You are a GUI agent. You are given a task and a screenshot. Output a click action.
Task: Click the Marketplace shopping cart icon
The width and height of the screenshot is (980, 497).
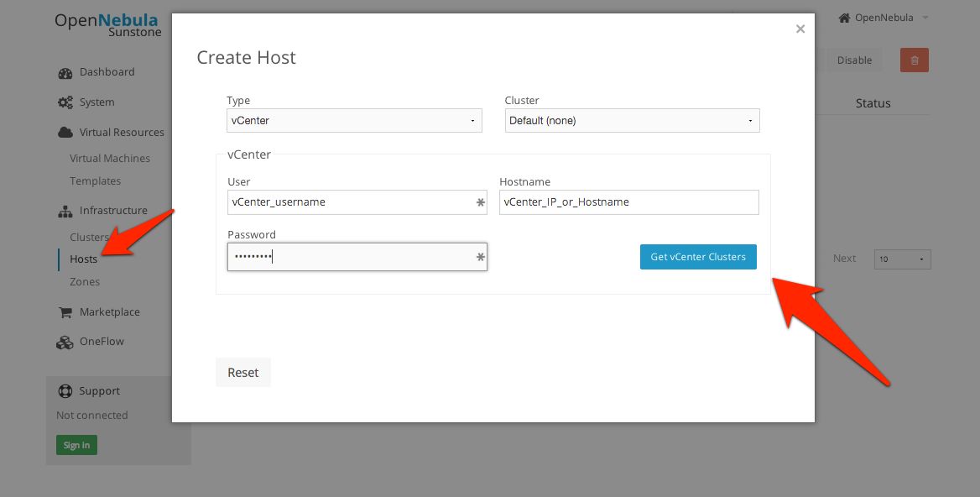[x=65, y=312]
